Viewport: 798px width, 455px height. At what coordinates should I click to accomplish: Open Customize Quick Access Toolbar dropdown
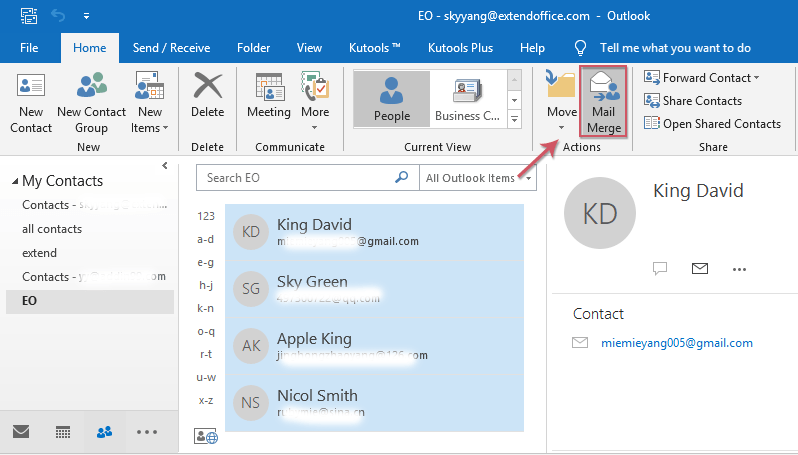[x=87, y=16]
